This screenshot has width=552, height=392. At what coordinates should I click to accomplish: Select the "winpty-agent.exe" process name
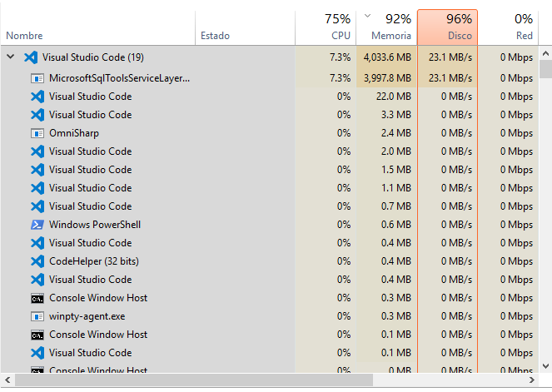[87, 316]
